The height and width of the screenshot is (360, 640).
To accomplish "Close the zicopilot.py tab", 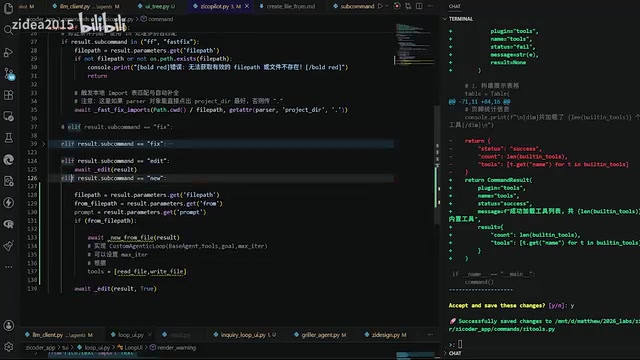I will pyautogui.click(x=247, y=6).
